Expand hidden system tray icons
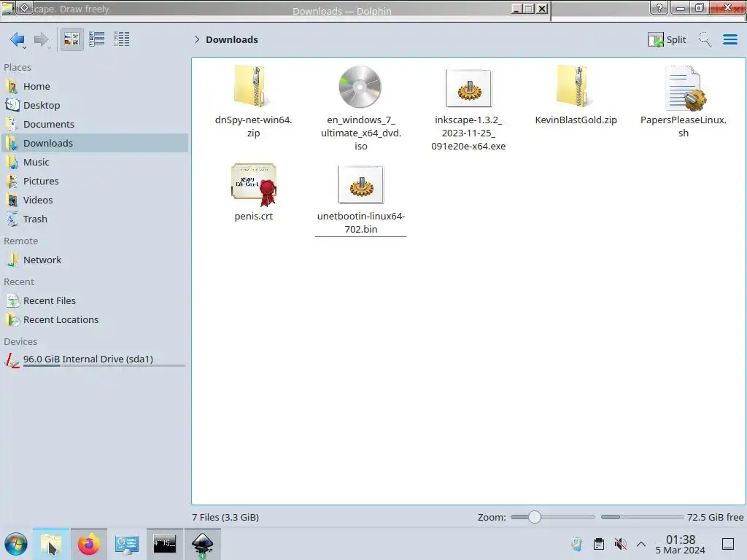 coord(641,544)
